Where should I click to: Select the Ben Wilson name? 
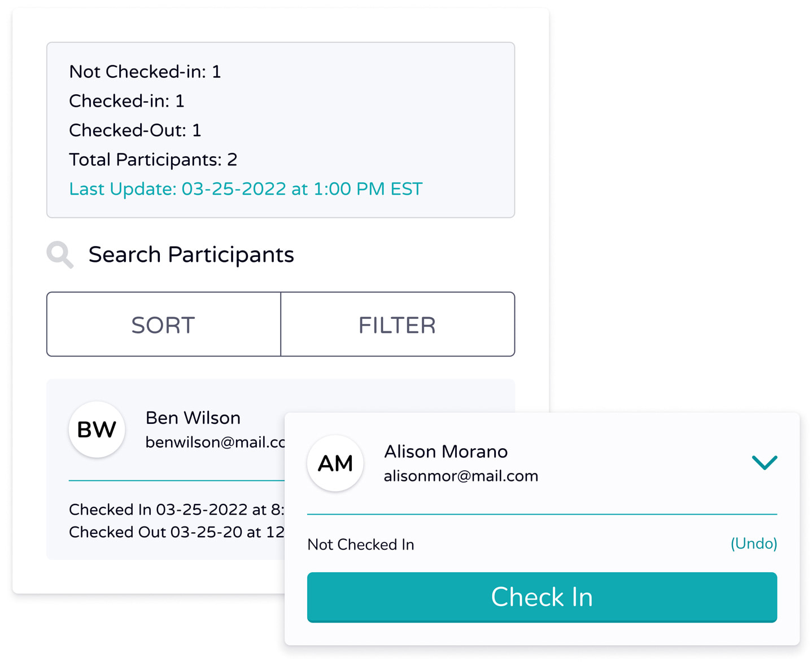point(193,418)
